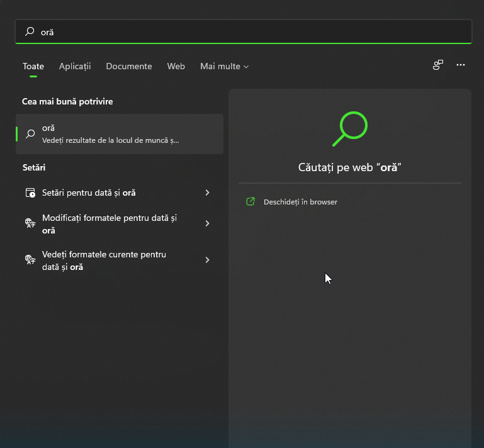484x448 pixels.
Task: Switch to the Aplicații tab
Action: [75, 66]
